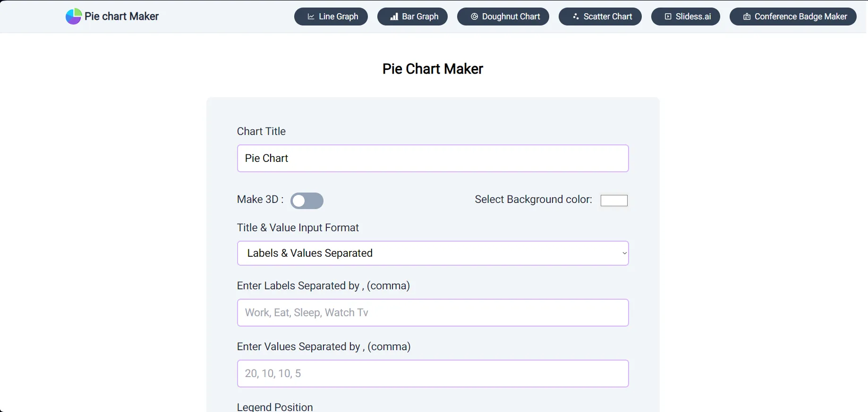Expand the input format selector chevron
Viewport: 868px width, 412px height.
point(623,253)
